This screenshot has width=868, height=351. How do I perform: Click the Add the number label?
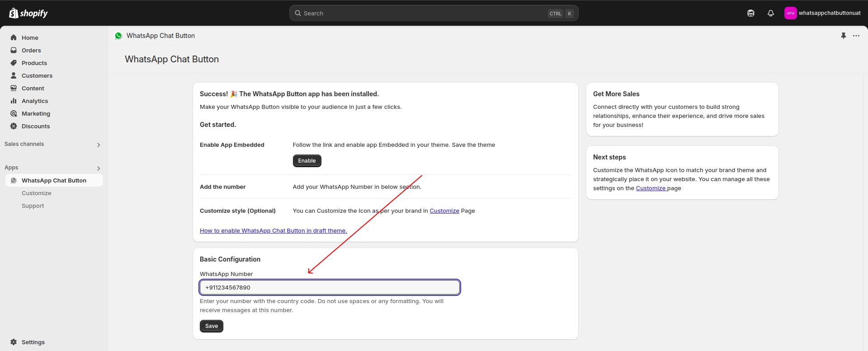[222, 187]
